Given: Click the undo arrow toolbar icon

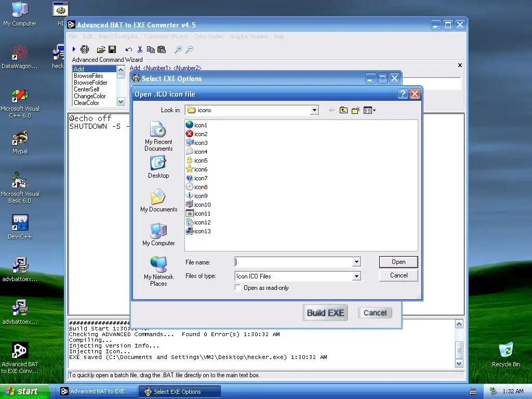Looking at the screenshot, I should click(129, 50).
